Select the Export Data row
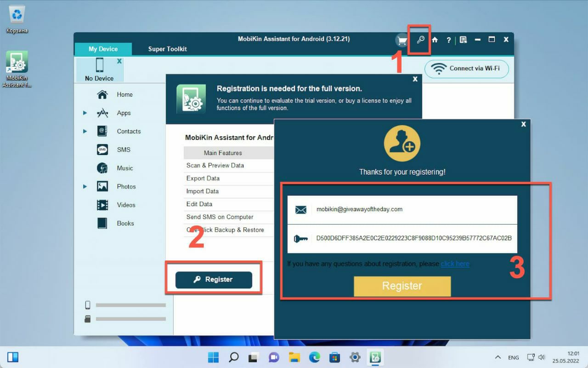 [x=229, y=178]
